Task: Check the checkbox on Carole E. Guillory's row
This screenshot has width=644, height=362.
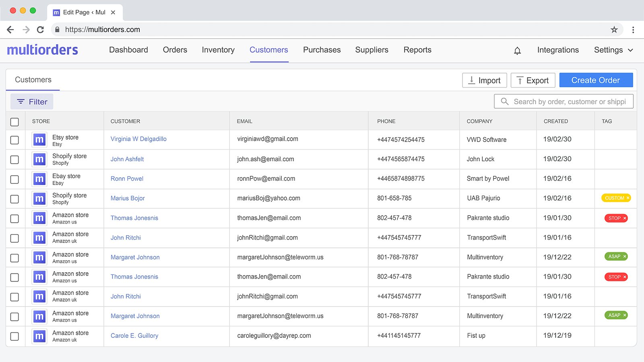Action: pyautogui.click(x=14, y=336)
